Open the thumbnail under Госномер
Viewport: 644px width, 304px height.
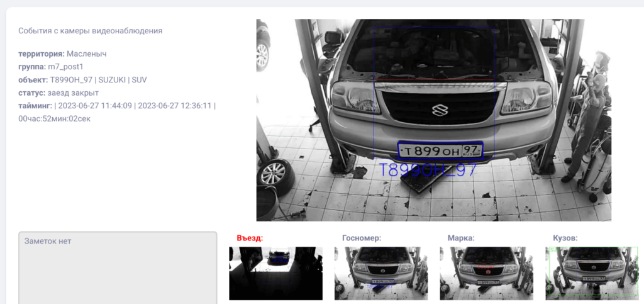point(381,273)
